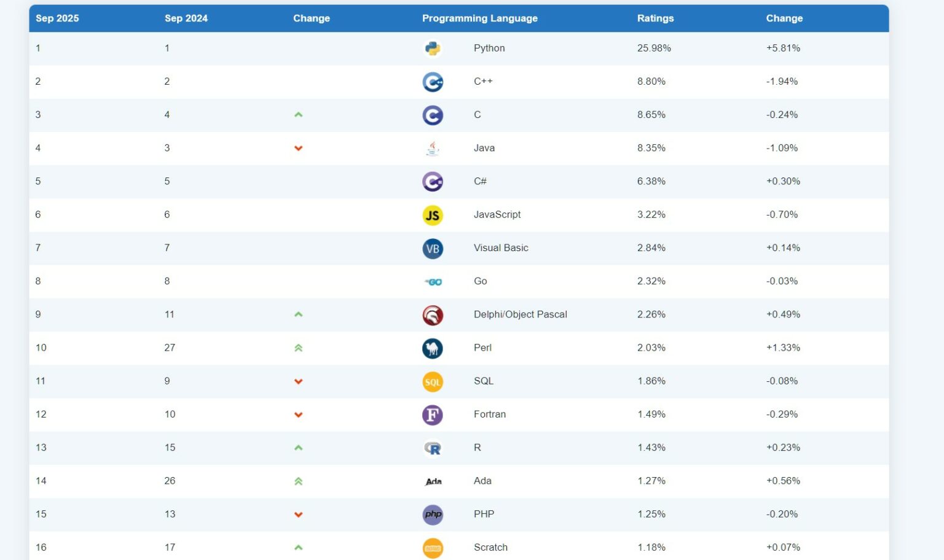Click the double green arrow in Perl row
Viewport: 944px width, 560px height.
tap(298, 348)
